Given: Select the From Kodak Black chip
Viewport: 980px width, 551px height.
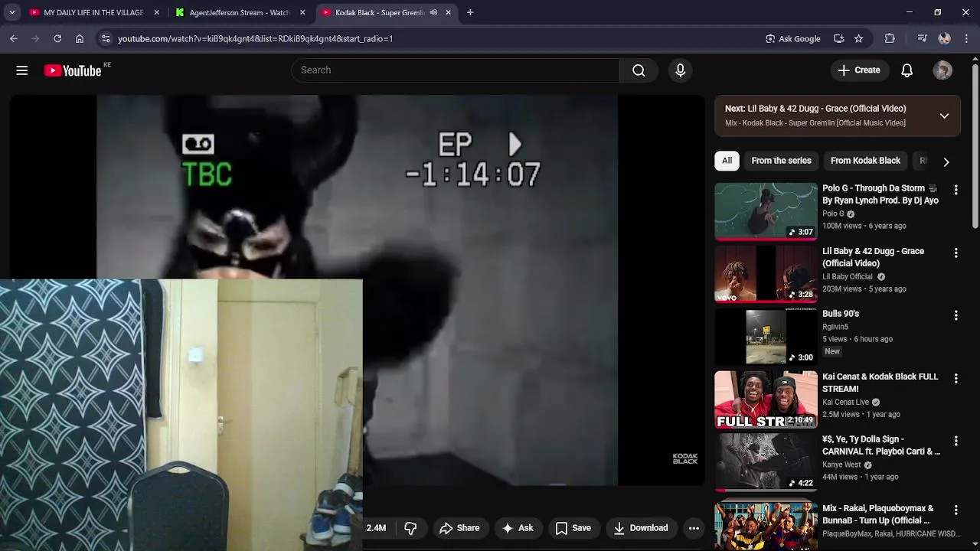Looking at the screenshot, I should (x=865, y=161).
